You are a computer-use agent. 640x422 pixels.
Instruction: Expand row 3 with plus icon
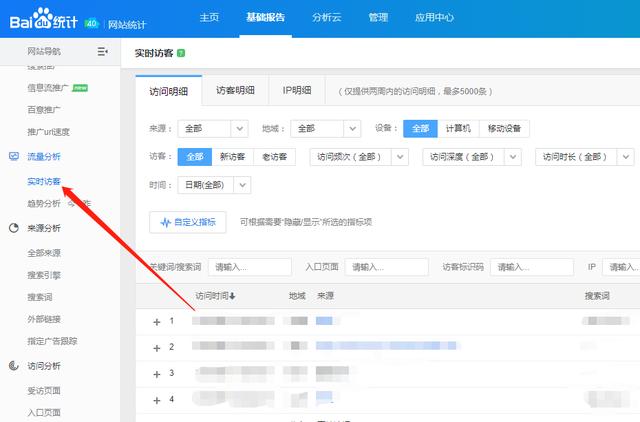point(156,373)
